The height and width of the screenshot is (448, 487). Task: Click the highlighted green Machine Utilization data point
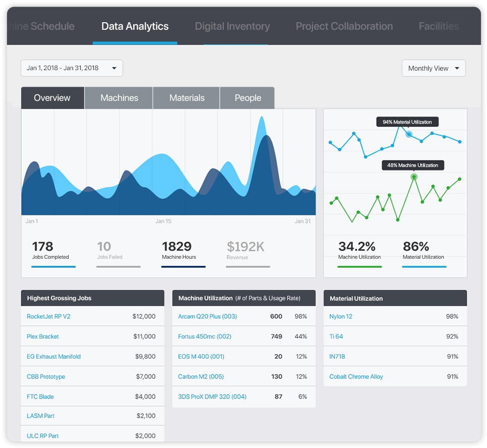pyautogui.click(x=414, y=177)
